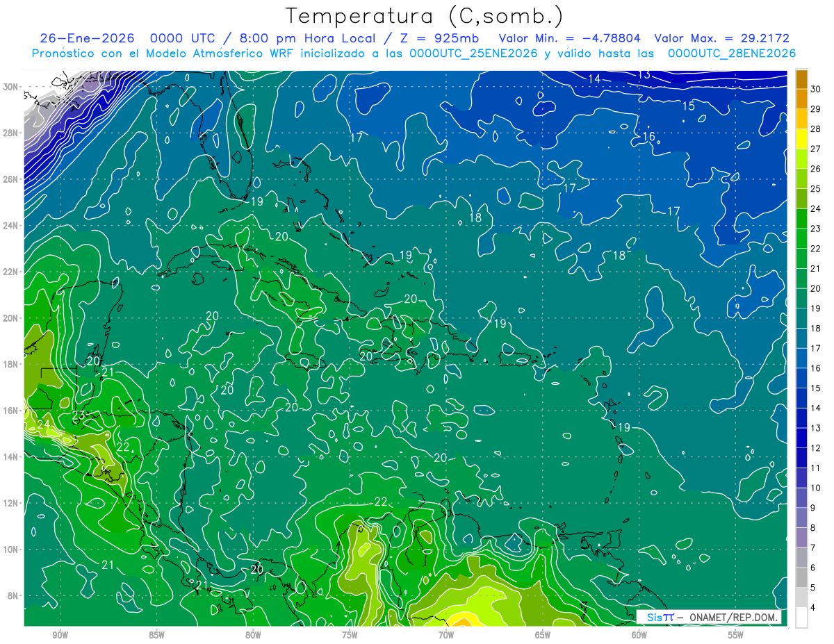This screenshot has width=834, height=644.
Task: Click the "70W" longitude axis label
Action: click(446, 635)
